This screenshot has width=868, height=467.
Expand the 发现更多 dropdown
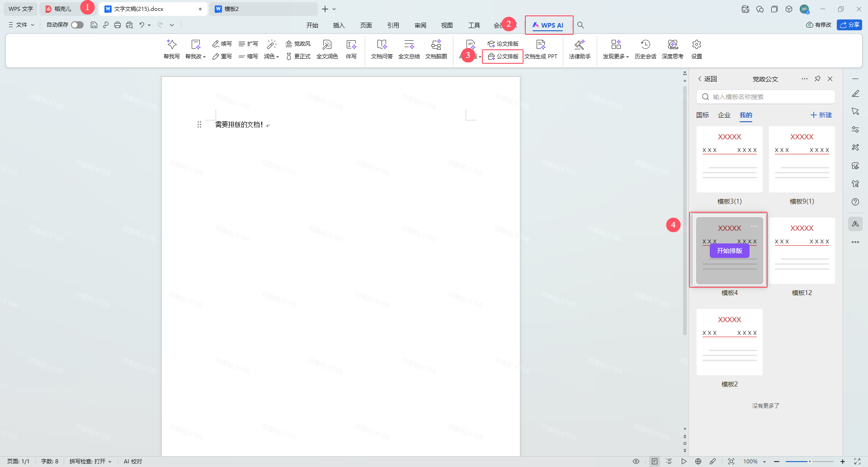(x=616, y=56)
